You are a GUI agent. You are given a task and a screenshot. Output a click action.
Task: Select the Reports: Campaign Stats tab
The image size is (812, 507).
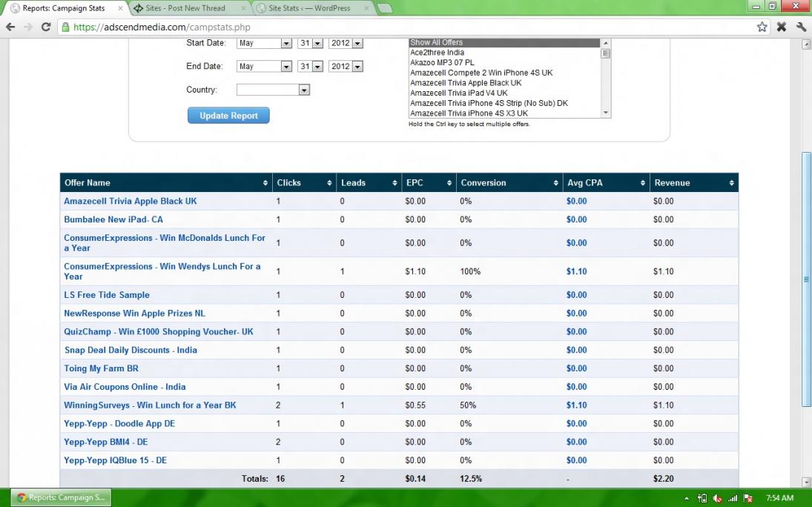point(63,8)
